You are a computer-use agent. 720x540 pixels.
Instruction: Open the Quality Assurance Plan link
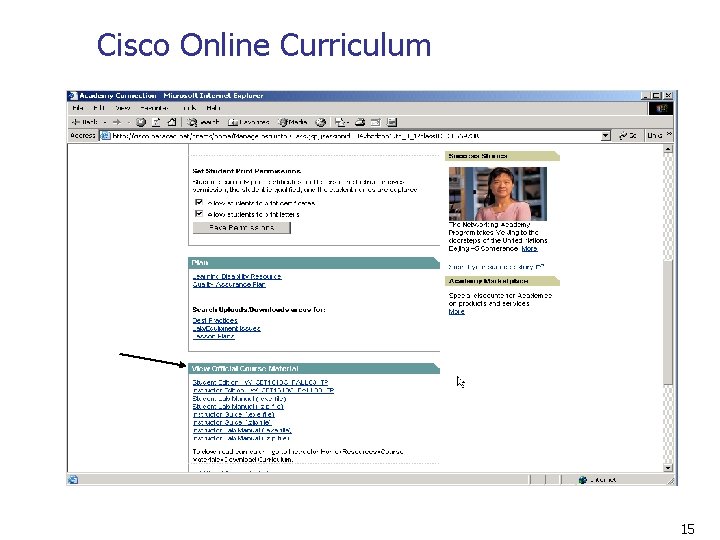pos(229,284)
